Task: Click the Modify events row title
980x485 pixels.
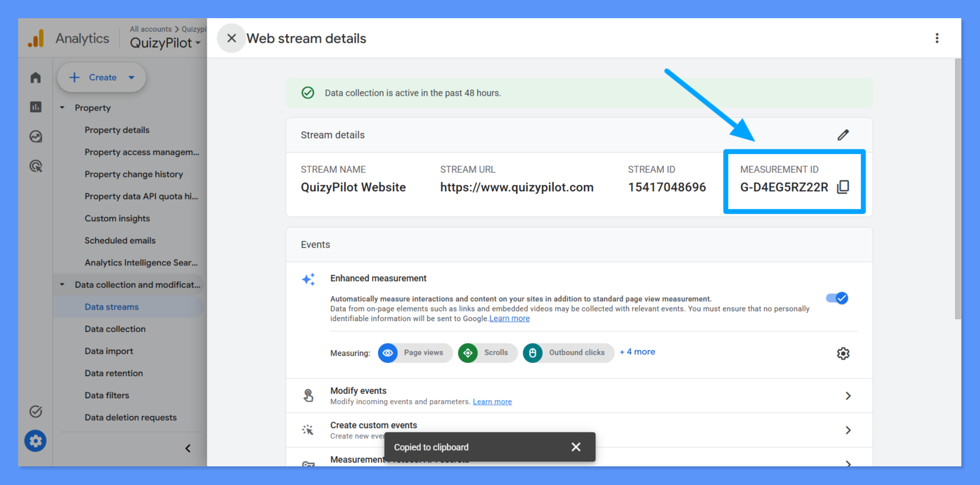Action: pos(358,391)
